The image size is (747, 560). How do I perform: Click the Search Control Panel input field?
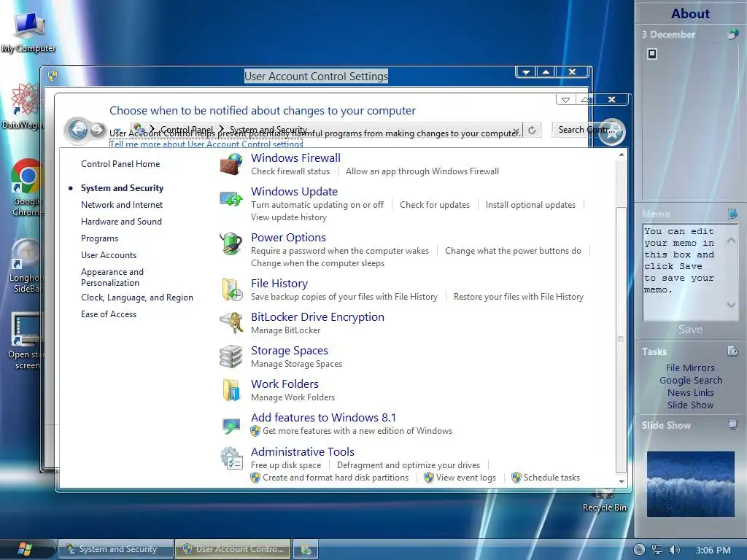586,130
